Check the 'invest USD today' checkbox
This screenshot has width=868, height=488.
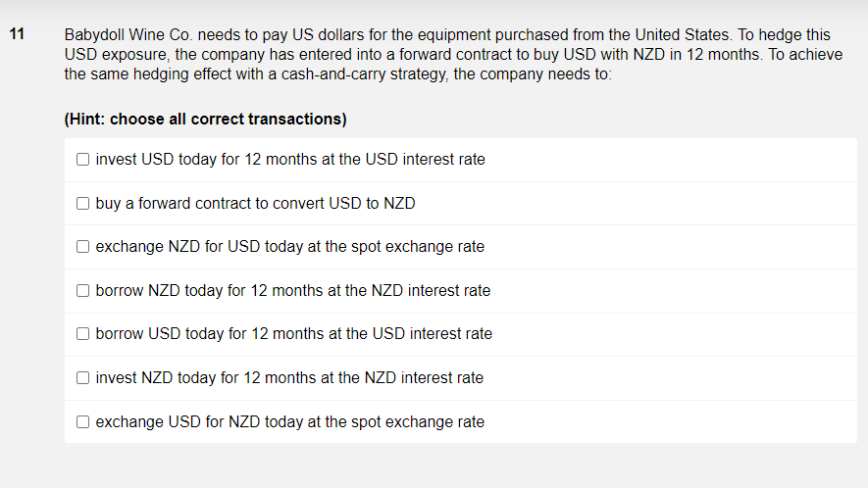tap(83, 159)
